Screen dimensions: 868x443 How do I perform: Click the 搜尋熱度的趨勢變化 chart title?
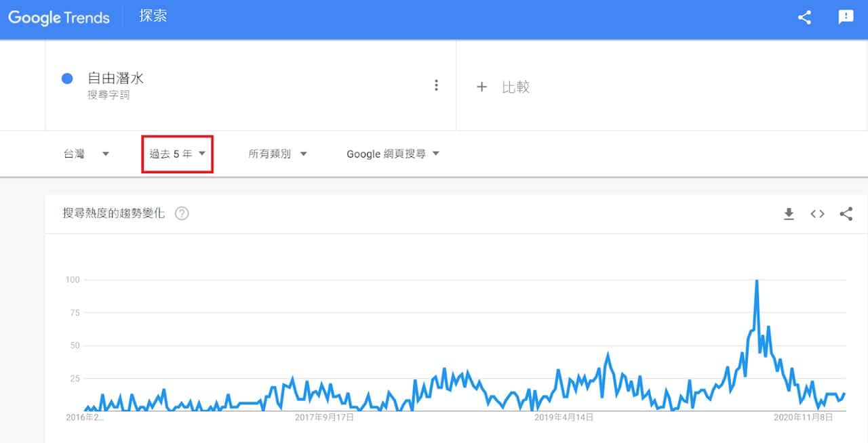click(x=113, y=214)
